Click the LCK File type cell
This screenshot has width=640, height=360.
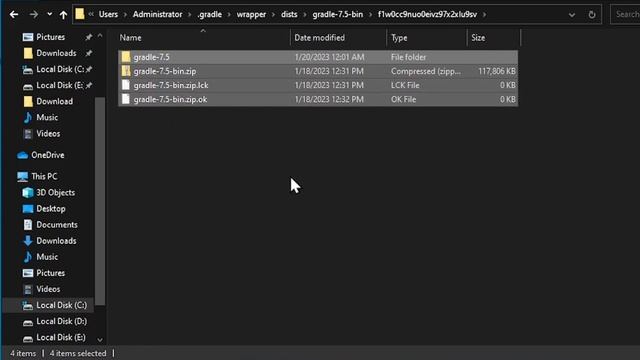pyautogui.click(x=405, y=85)
